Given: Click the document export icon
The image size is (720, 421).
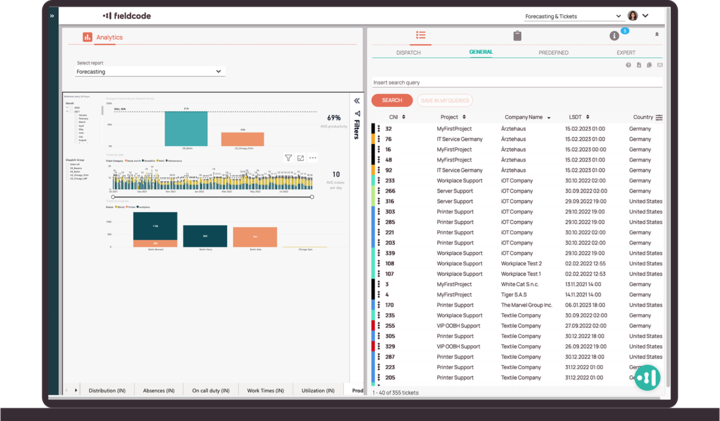Looking at the screenshot, I should [639, 65].
